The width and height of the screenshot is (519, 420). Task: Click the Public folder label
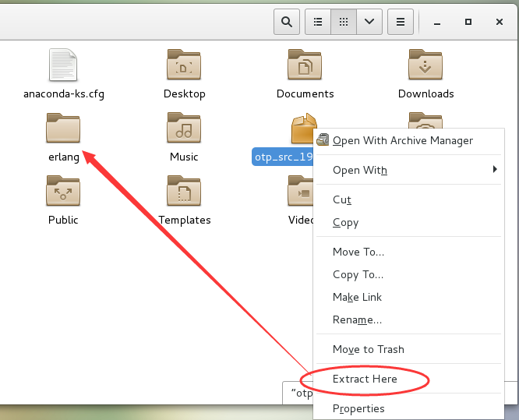click(x=63, y=220)
